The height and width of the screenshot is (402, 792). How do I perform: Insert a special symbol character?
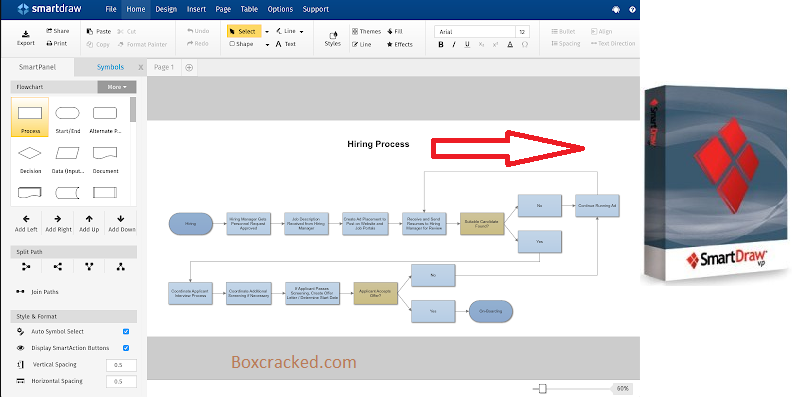[525, 44]
